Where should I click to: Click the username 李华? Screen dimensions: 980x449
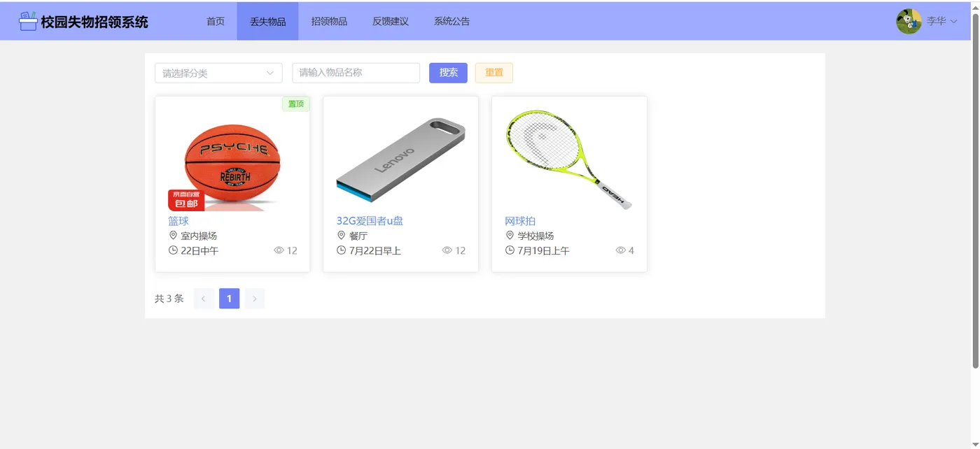point(937,21)
